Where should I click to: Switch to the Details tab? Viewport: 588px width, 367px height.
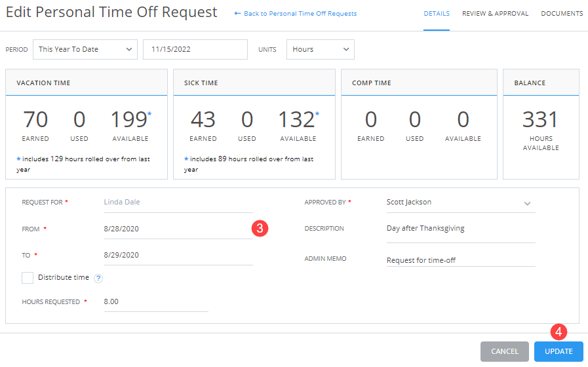coord(437,14)
